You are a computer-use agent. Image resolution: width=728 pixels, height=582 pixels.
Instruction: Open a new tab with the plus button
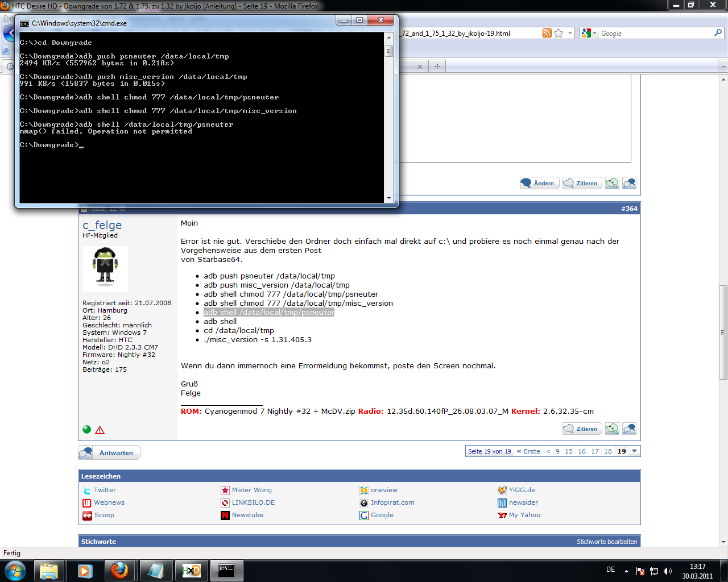pos(437,66)
